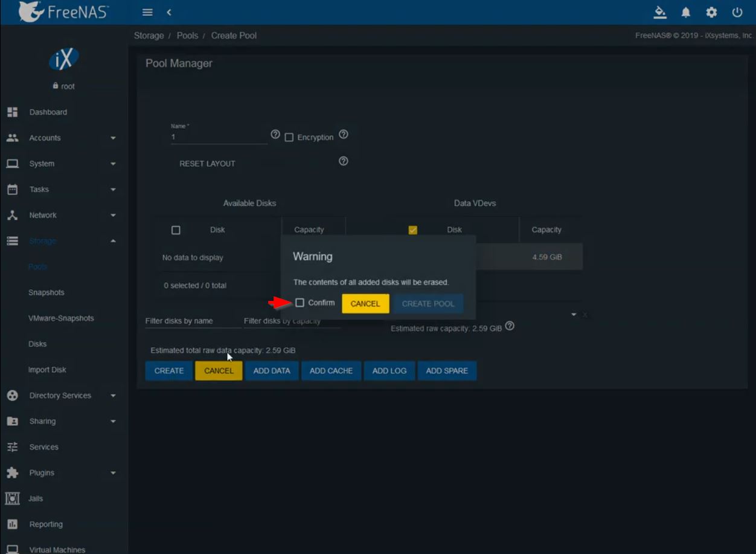The height and width of the screenshot is (554, 756).
Task: Click the ADD CACHE button
Action: pos(331,371)
